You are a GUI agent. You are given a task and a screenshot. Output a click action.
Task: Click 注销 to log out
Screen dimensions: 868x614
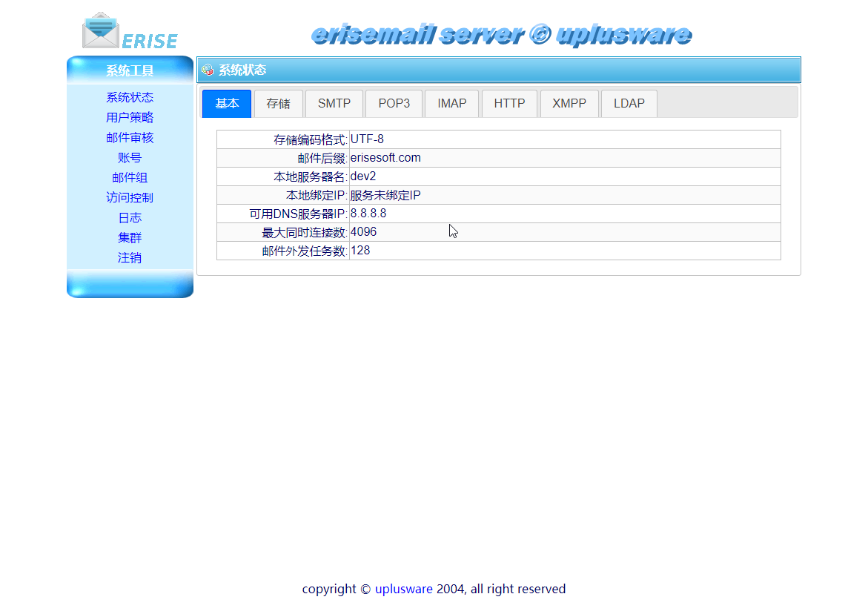(130, 258)
